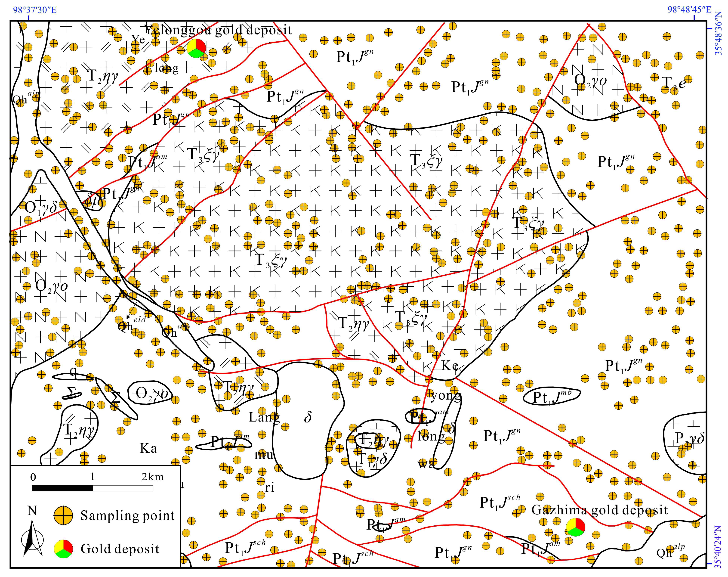Click the black segment of scale bar
The width and height of the screenshot is (728, 577).
coord(62,488)
